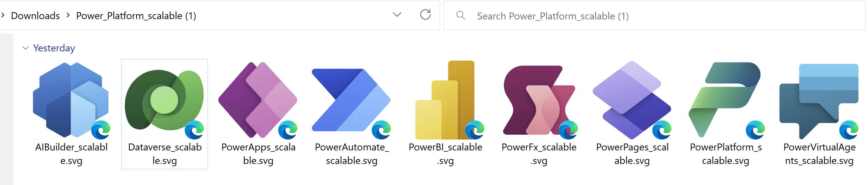Select the AIBuilder_scalable.svg file icon
868x185 pixels.
(71, 100)
